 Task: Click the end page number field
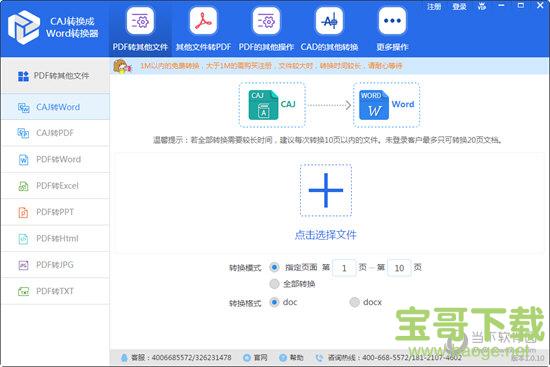(x=399, y=268)
